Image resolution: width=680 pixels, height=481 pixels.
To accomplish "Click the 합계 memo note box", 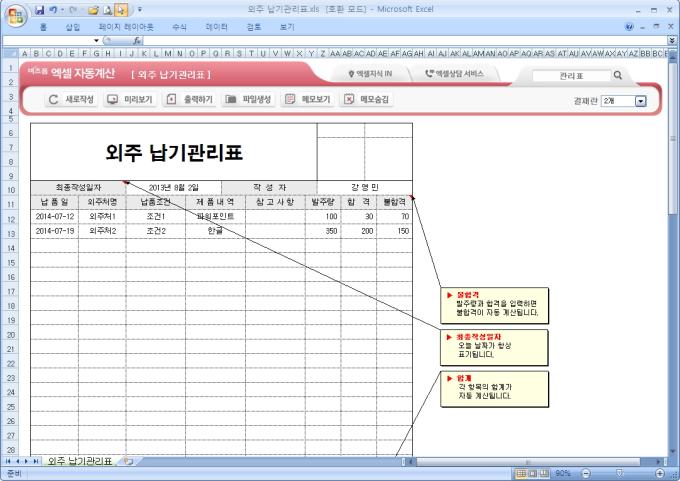I will click(494, 389).
